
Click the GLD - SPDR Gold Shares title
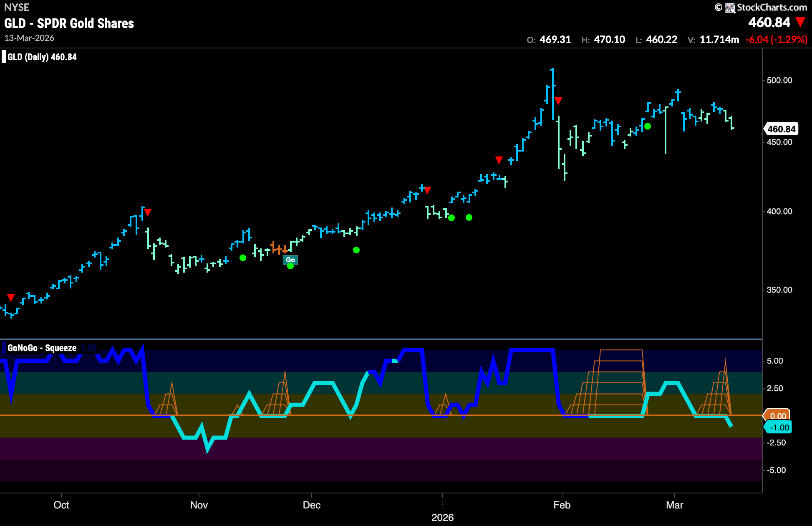pyautogui.click(x=69, y=23)
